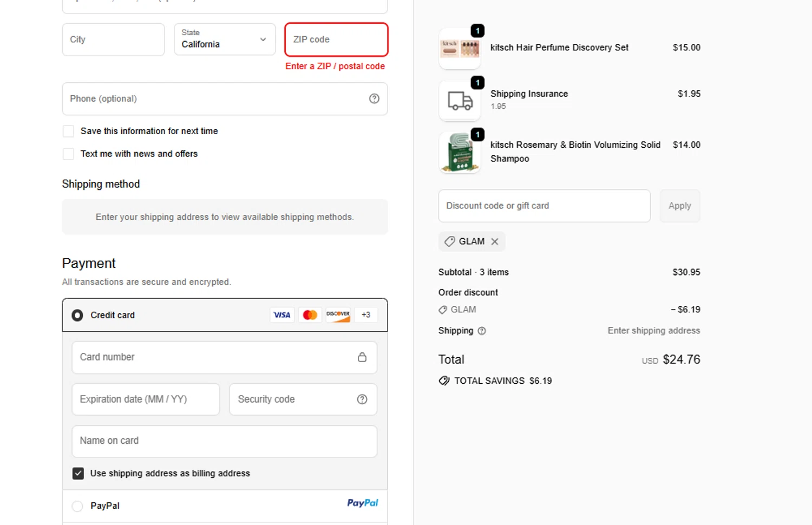Screen dimensions: 812x525
Task: Click the Shipping Insurance truck thumbnail
Action: click(460, 101)
